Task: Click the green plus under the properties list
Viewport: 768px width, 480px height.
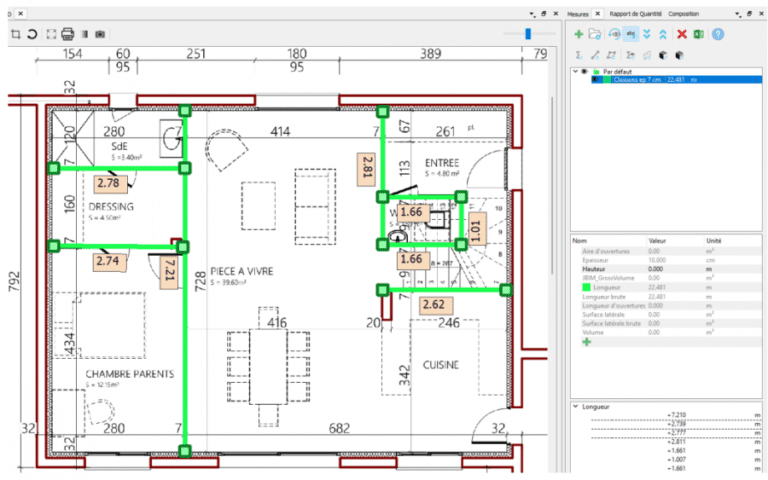Action: coord(587,342)
